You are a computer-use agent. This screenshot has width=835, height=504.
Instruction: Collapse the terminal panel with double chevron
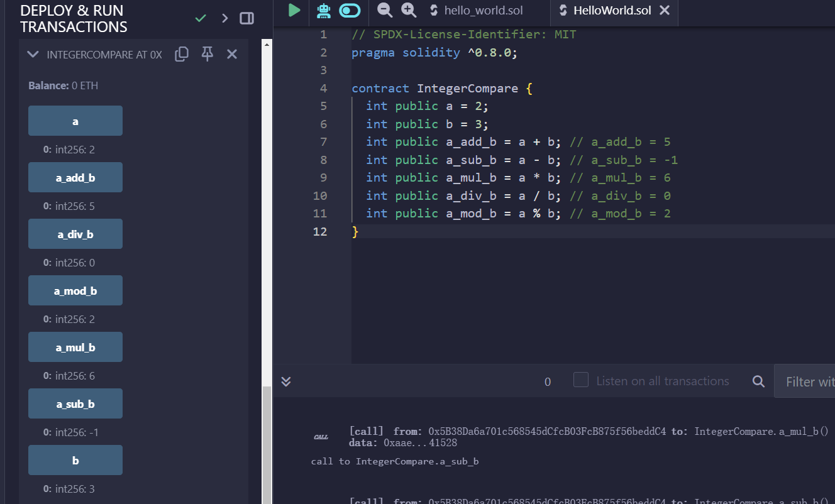point(286,381)
